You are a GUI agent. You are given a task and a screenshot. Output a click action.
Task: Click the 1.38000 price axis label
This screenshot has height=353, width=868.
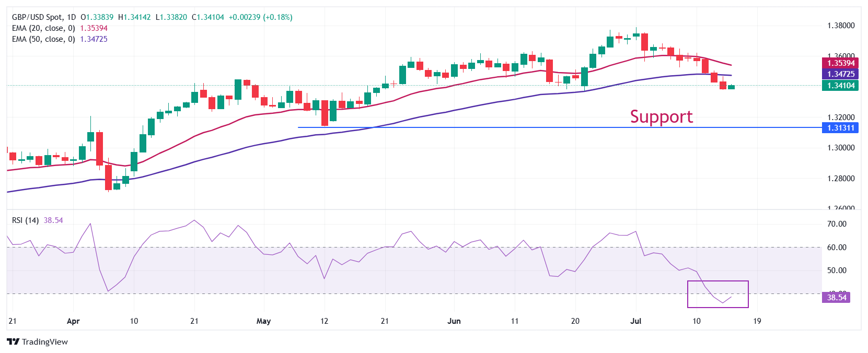coord(841,26)
